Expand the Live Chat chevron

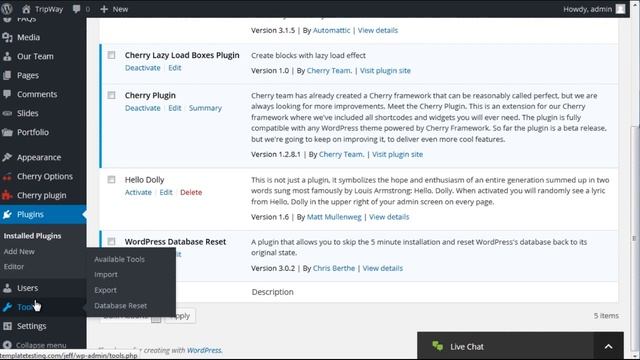click(608, 347)
